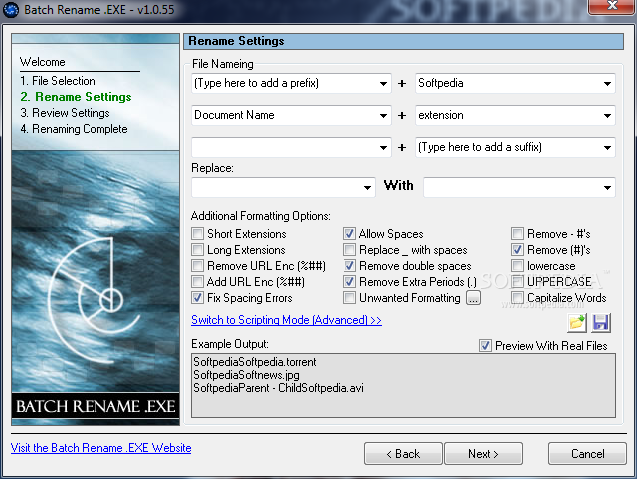637x479 pixels.
Task: Click Switch to Scripting Mode (Advanced) link
Action: click(286, 320)
